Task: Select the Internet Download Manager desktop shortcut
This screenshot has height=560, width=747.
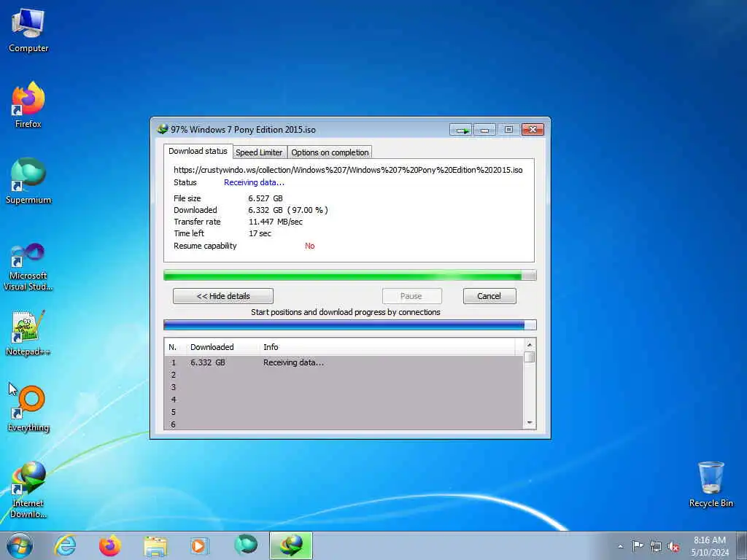Action: (x=28, y=489)
